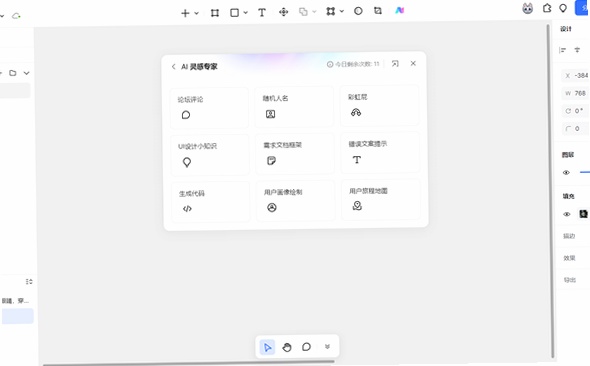Viewport: 590px width, 366px height.
Task: Choose the 错误文案提示 card
Action: 380,152
